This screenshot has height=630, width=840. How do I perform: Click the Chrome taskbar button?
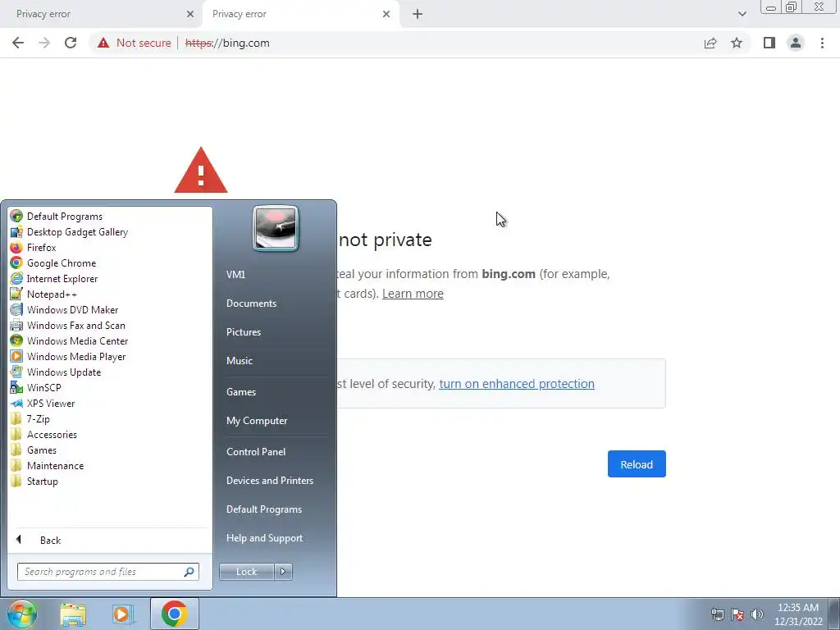174,614
